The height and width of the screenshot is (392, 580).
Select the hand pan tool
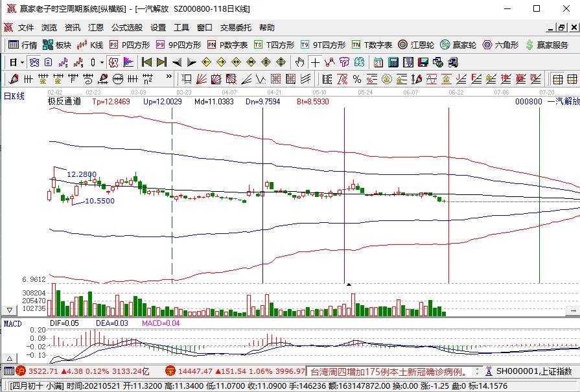299,62
